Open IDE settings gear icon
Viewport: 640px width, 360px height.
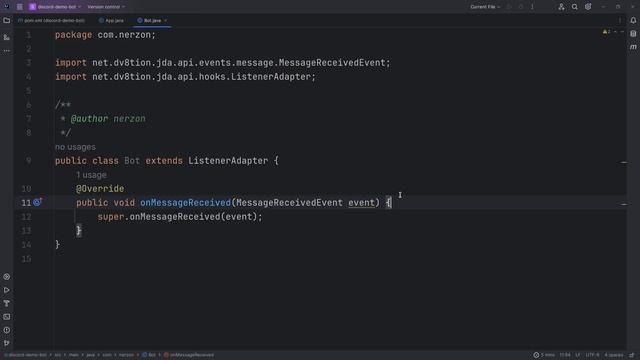[588, 7]
